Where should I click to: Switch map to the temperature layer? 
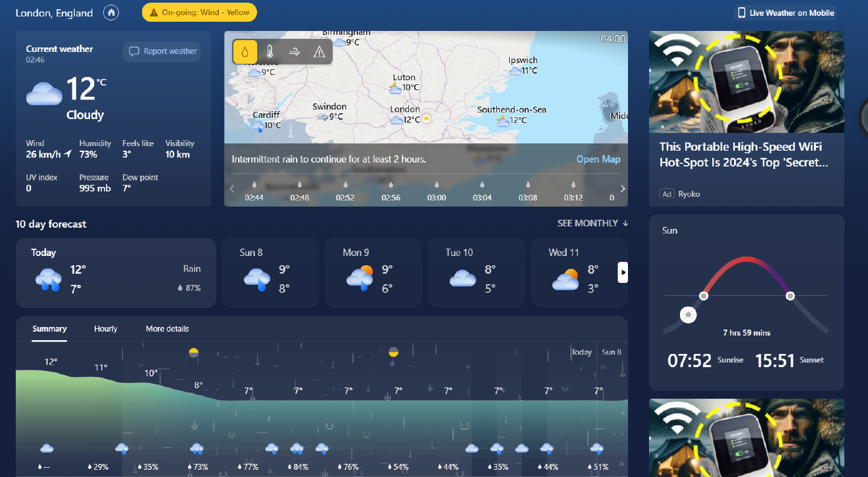point(270,51)
